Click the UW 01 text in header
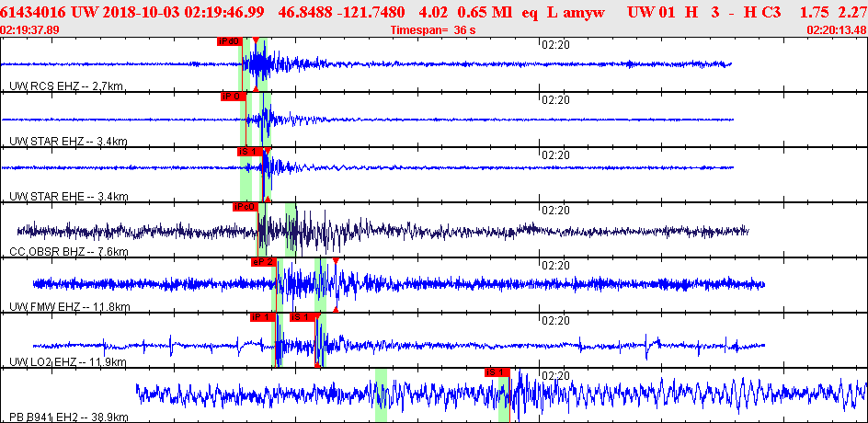Viewport: 868px width, 423px height. tap(650, 12)
